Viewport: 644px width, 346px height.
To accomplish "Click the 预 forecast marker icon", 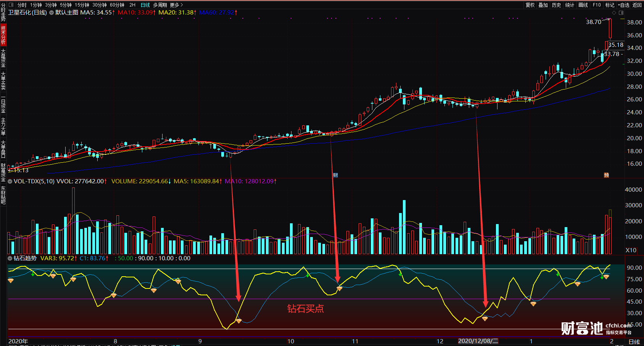I will click(606, 175).
